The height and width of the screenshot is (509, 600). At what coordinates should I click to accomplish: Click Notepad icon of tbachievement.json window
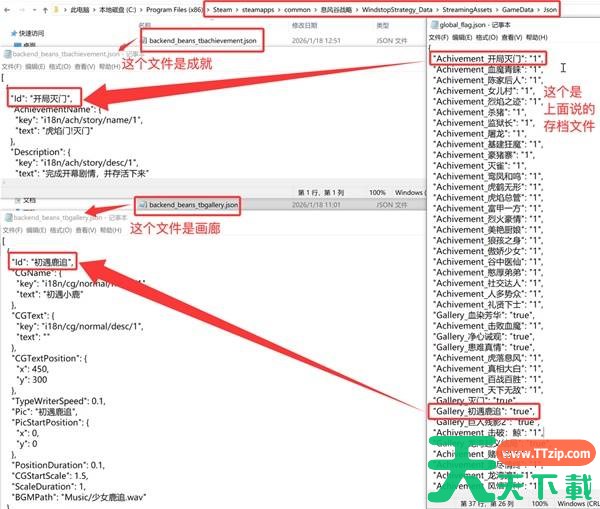8,54
